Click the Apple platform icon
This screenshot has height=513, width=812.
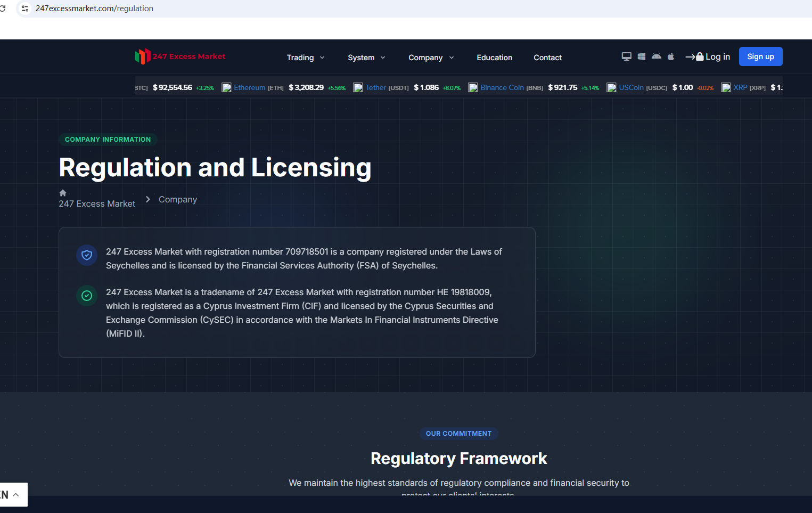(x=671, y=56)
